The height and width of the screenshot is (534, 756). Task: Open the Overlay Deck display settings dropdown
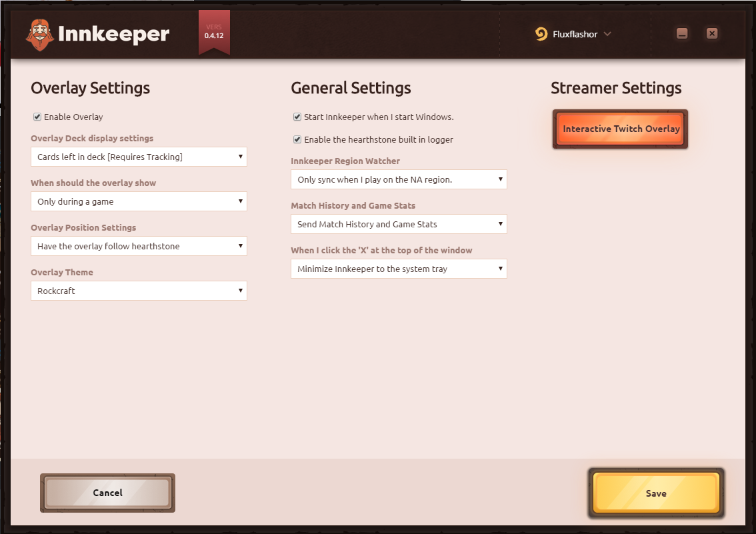[138, 157]
